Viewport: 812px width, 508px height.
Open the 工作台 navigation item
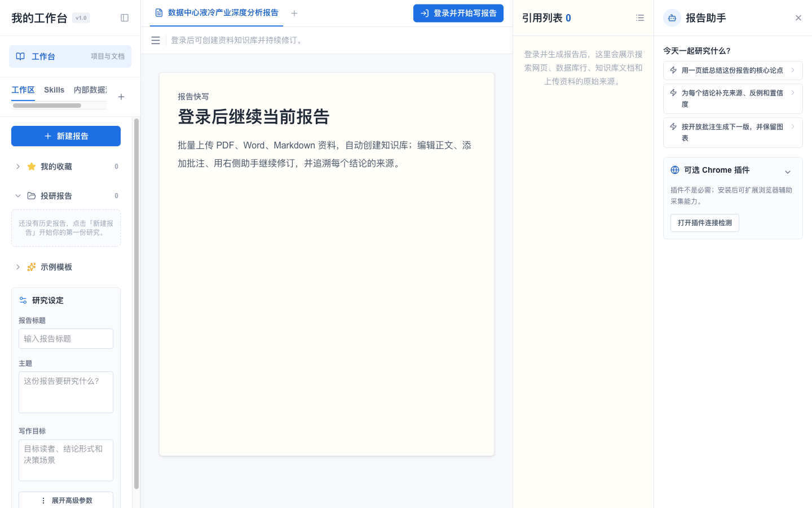[70, 56]
